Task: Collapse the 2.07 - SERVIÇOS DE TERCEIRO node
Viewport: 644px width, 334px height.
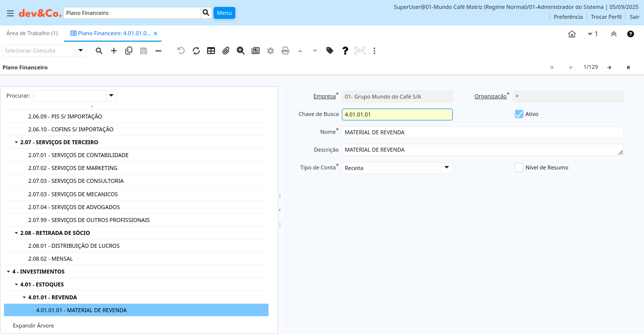Action: (16, 142)
